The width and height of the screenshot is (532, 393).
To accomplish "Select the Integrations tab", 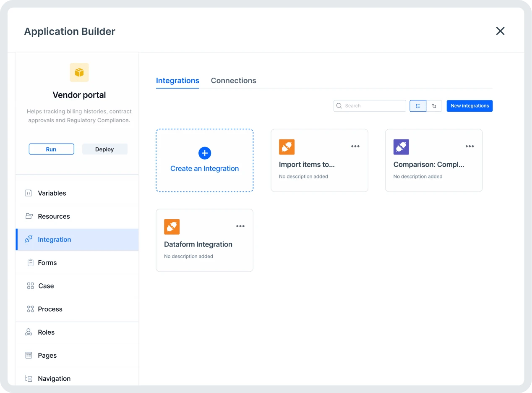I will (x=177, y=81).
